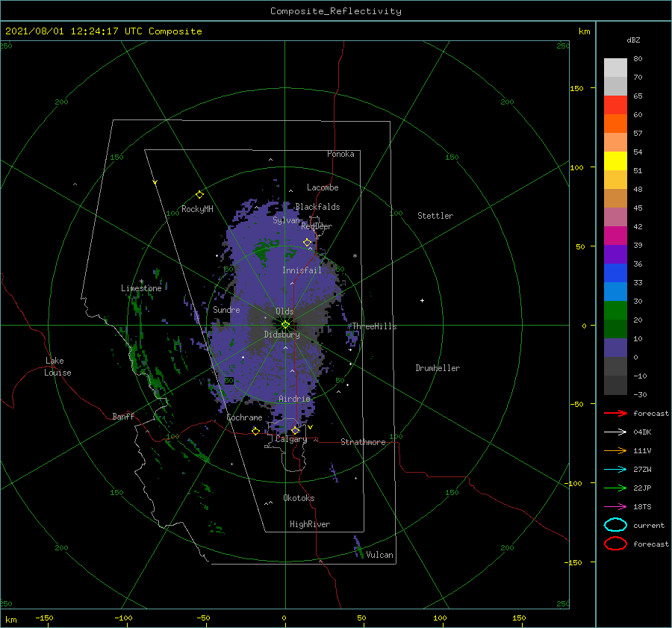Click the HighRiver label
Screen dimensions: 672x628
310,524
